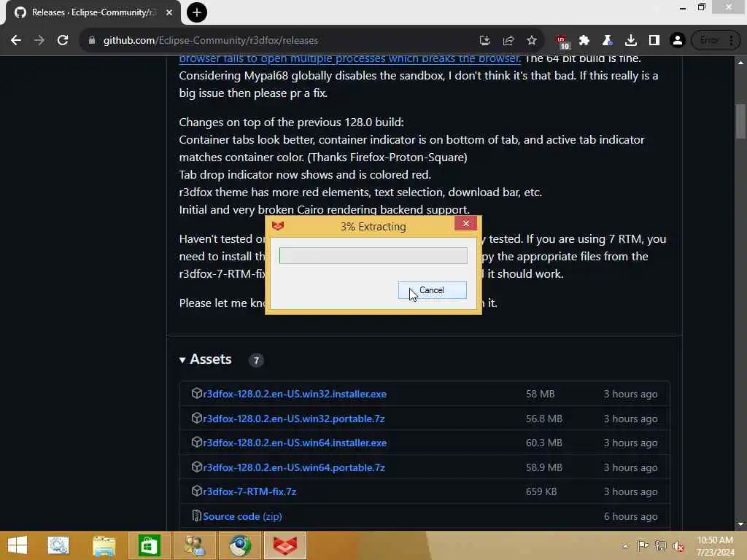This screenshot has width=747, height=560.
Task: Select the Releases Eclipse-Community tab
Action: [x=93, y=12]
